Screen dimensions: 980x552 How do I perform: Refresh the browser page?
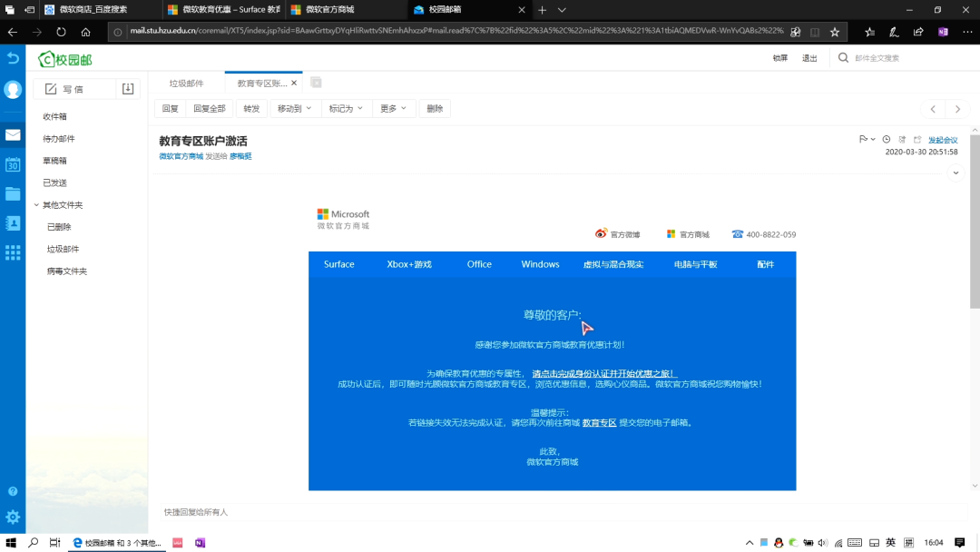[x=61, y=32]
